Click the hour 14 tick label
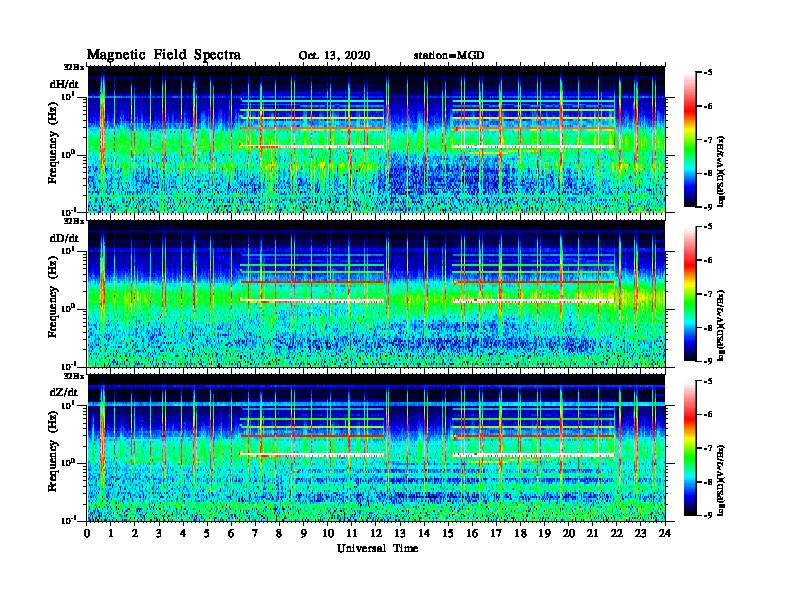This screenshot has width=792, height=612. tap(424, 533)
